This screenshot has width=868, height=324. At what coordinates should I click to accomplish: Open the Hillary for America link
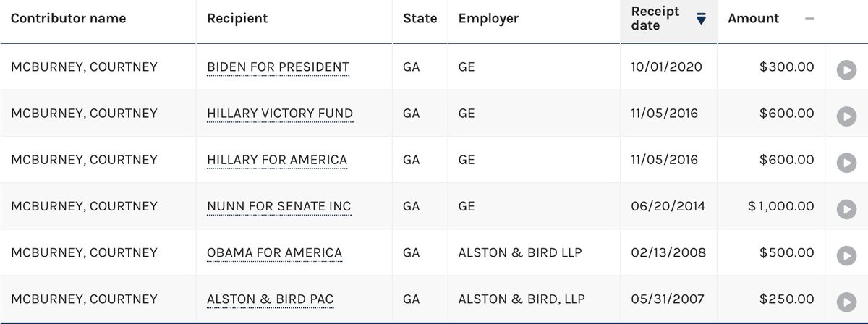pos(277,160)
